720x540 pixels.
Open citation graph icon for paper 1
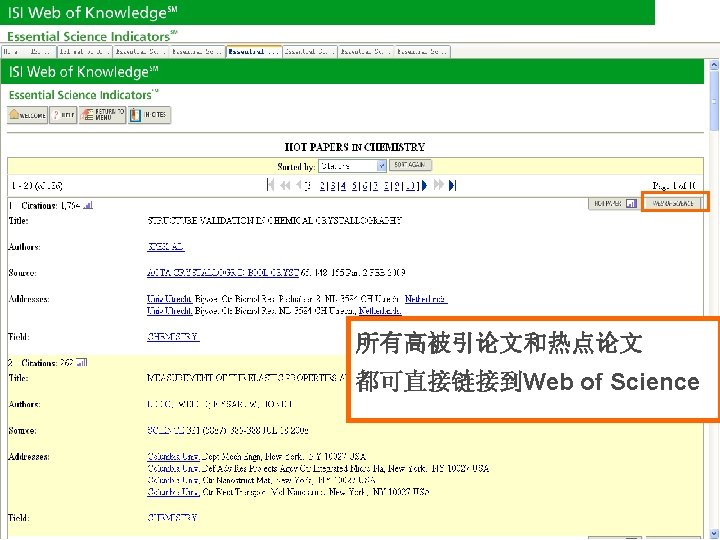[88, 205]
